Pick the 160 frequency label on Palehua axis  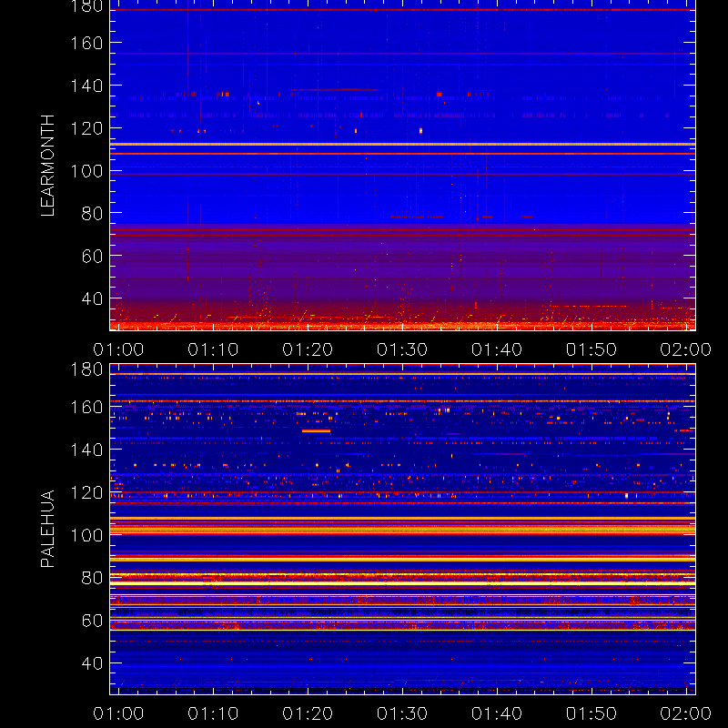(86, 408)
